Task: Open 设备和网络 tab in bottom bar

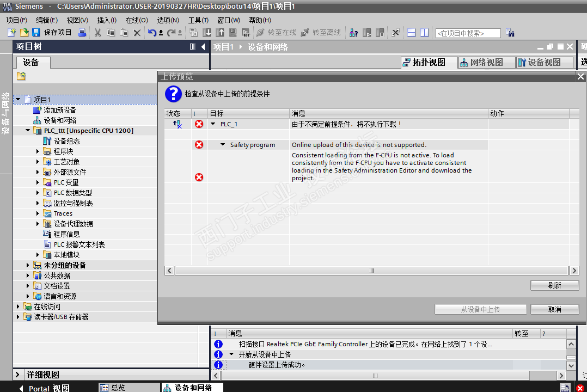Action: pos(192,388)
